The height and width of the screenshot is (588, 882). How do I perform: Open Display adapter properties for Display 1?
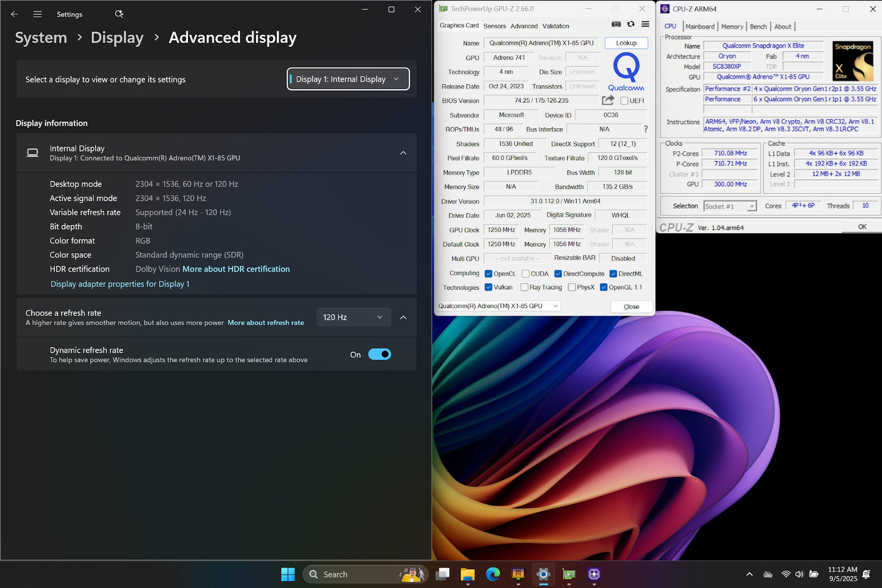click(x=120, y=284)
